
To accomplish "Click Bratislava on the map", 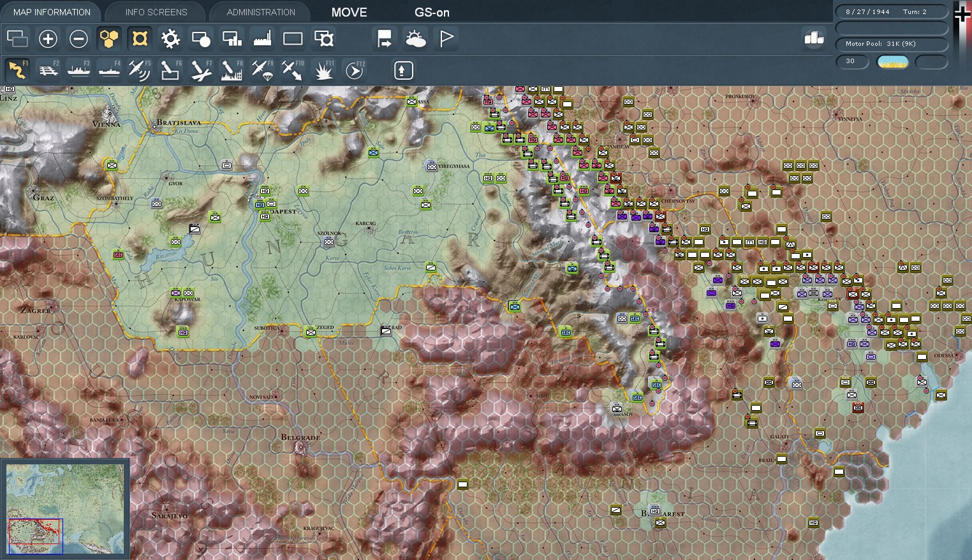I will (178, 122).
